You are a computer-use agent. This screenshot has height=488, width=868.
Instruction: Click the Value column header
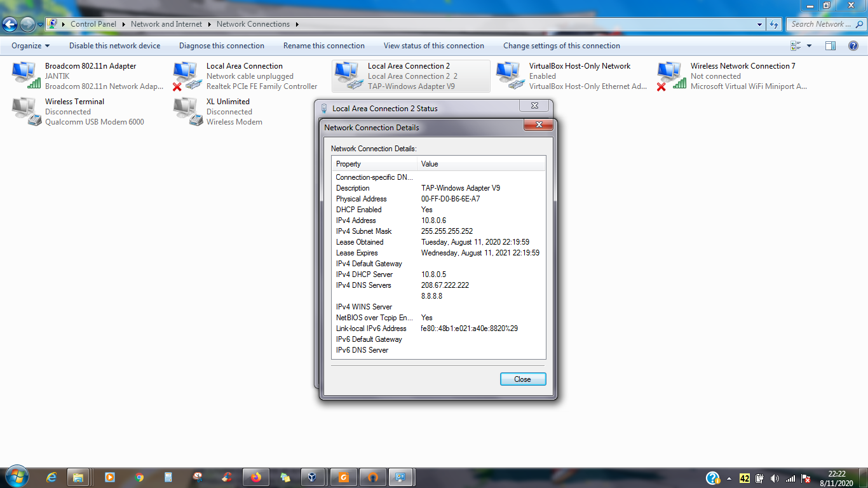coord(481,164)
